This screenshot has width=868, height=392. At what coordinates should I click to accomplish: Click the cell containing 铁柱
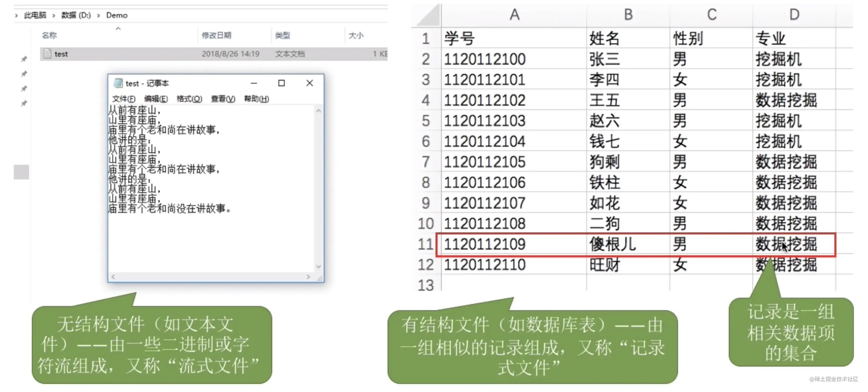pos(628,182)
